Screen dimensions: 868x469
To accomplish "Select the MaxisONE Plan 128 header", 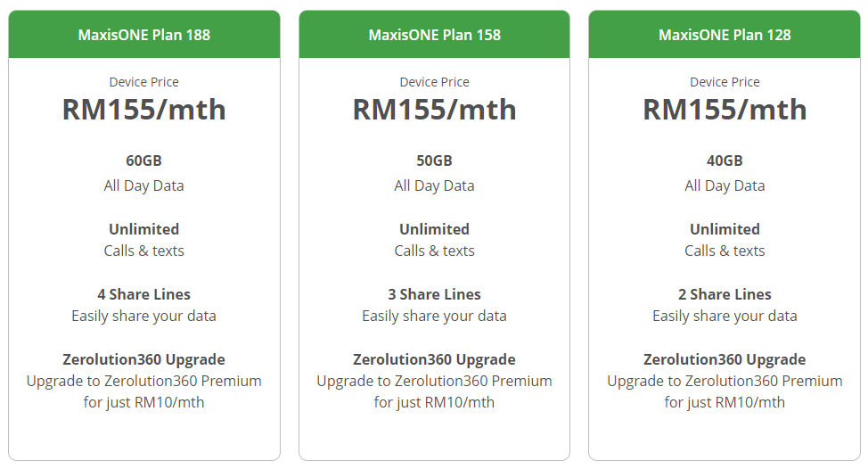I will click(x=725, y=35).
